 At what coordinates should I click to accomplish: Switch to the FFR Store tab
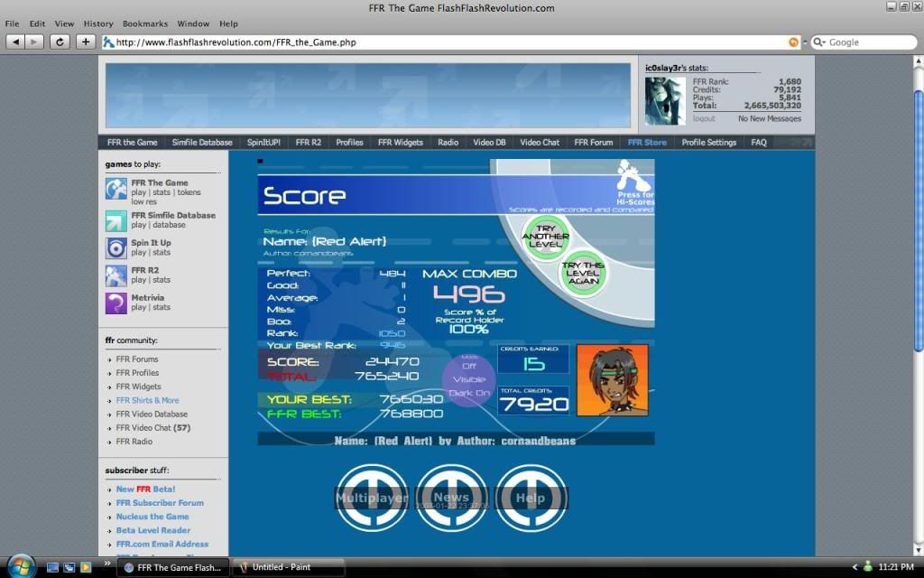647,143
